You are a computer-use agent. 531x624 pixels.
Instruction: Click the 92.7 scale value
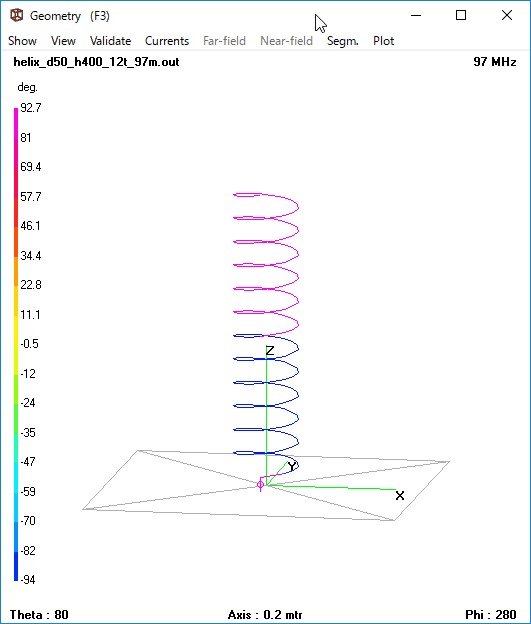pos(31,108)
